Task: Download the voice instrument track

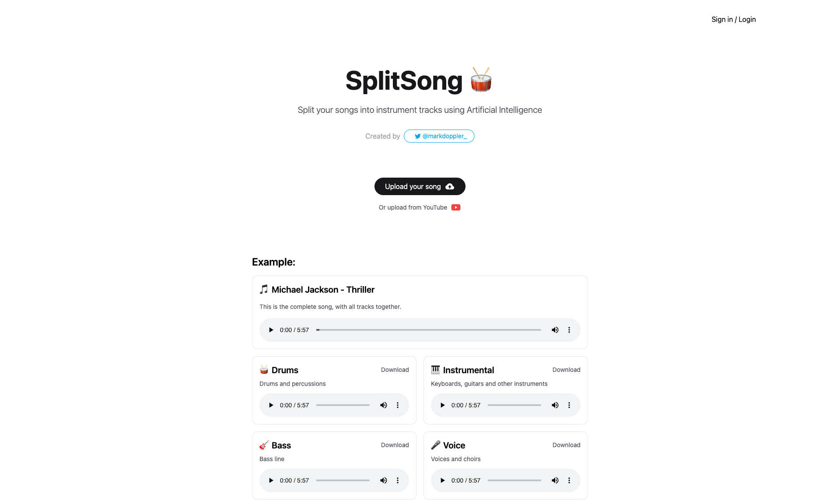Action: (566, 445)
